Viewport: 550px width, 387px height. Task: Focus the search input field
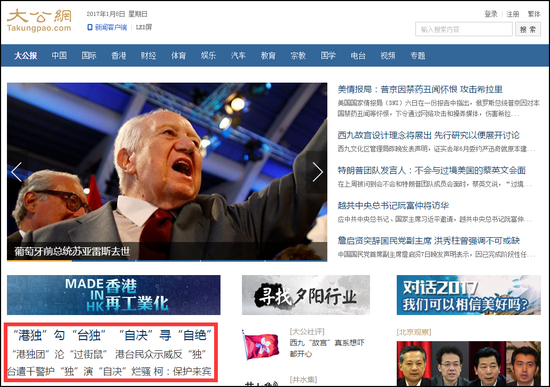point(464,29)
